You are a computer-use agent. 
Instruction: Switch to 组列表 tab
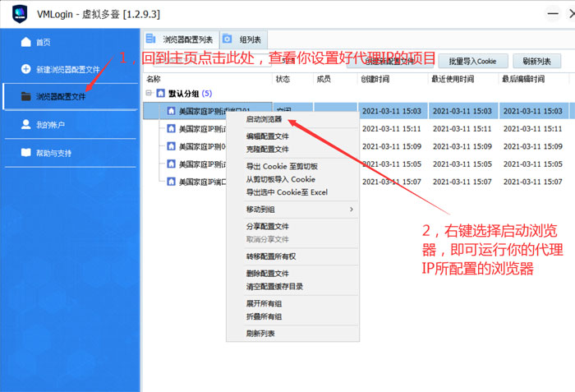[244, 39]
